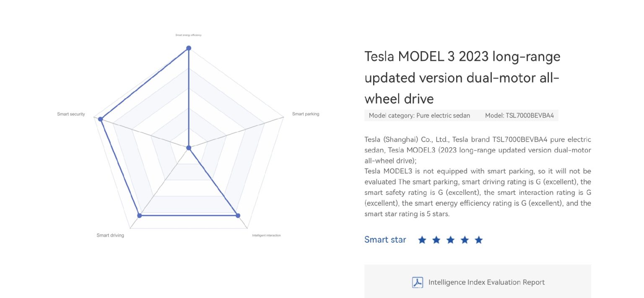This screenshot has width=644, height=298.
Task: Select the Smart security data point
Action: point(101,119)
